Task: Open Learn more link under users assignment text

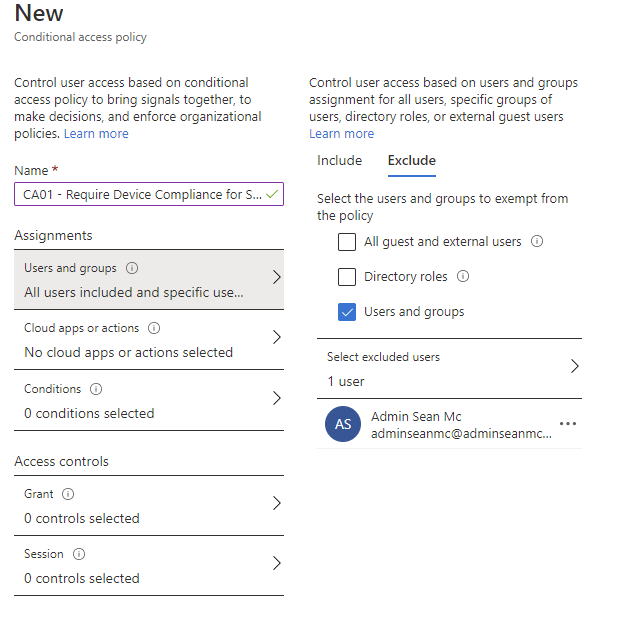Action: pyautogui.click(x=341, y=134)
